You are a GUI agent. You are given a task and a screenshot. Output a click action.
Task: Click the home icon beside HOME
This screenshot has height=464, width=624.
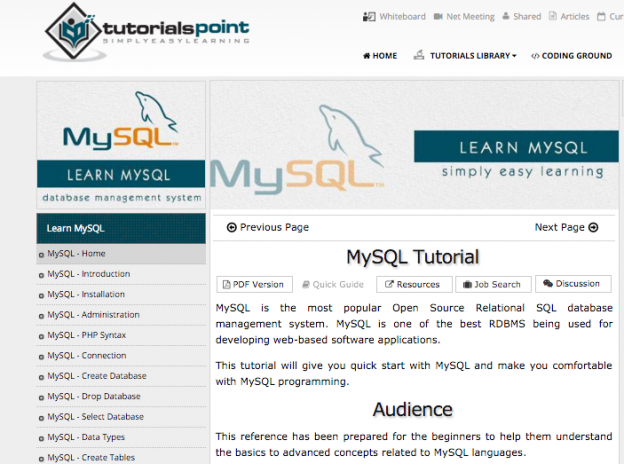[x=367, y=56]
